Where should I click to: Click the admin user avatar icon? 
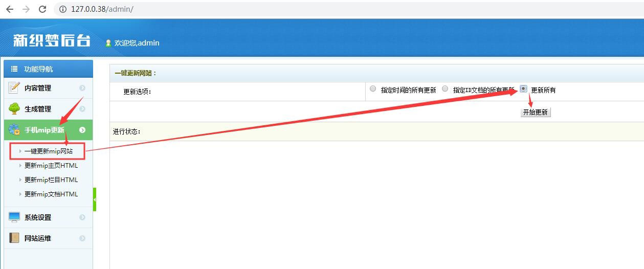coord(108,43)
